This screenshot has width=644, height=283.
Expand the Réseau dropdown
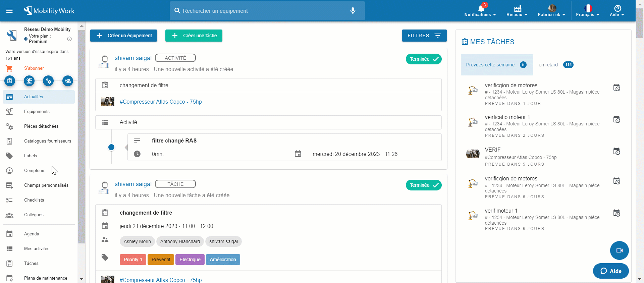(x=517, y=11)
